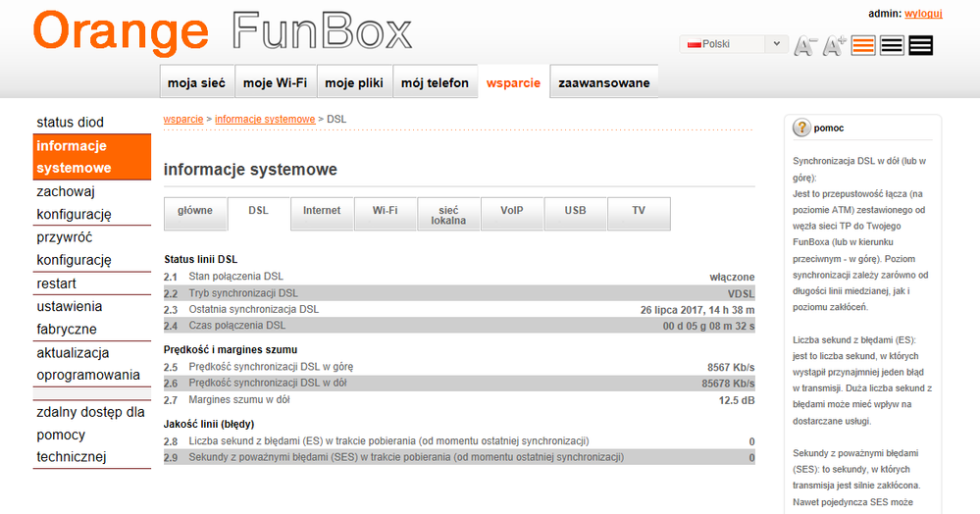Click the pomoc question mark icon
The image size is (980, 514).
pos(801,128)
